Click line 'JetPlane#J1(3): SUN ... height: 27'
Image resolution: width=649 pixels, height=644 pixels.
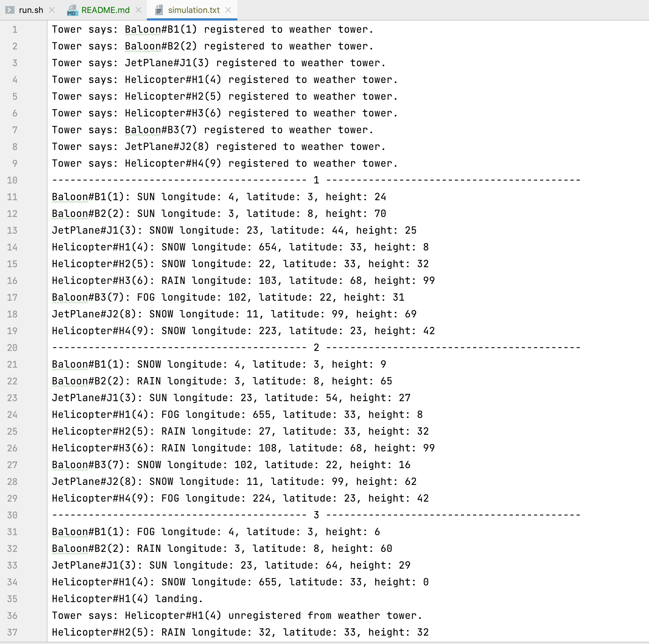pyautogui.click(x=231, y=398)
